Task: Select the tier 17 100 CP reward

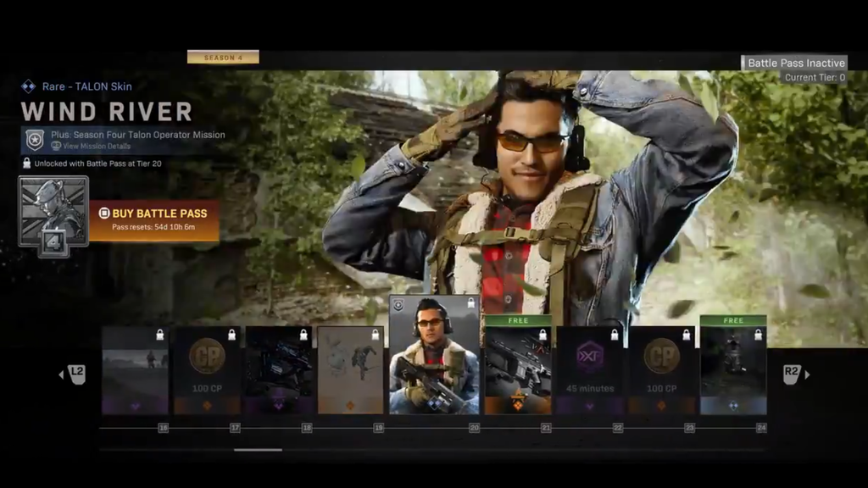Action: [207, 370]
